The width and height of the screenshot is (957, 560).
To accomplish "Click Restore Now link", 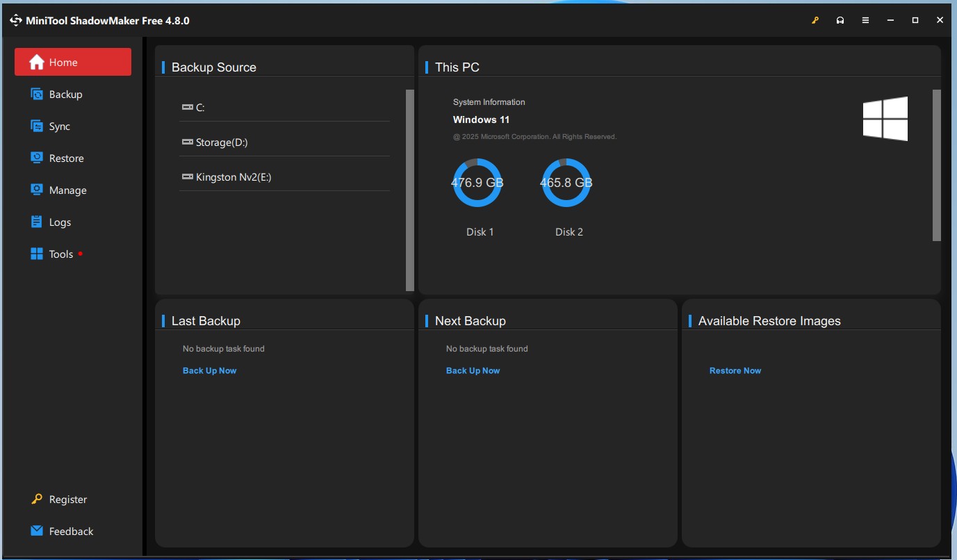I will click(x=735, y=371).
